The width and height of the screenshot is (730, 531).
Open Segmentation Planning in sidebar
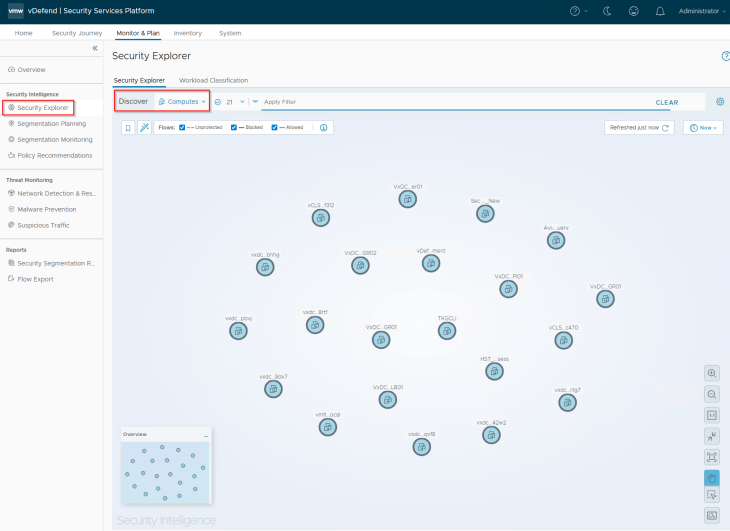pos(51,123)
